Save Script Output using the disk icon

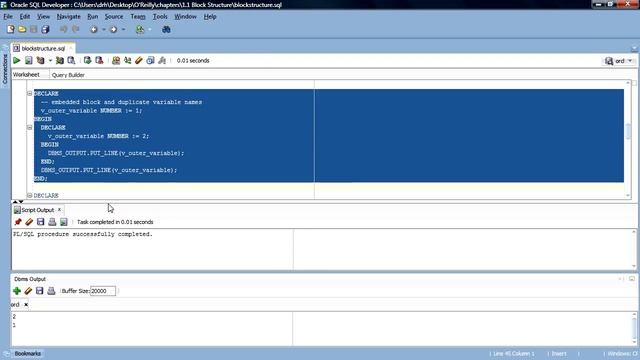40,222
